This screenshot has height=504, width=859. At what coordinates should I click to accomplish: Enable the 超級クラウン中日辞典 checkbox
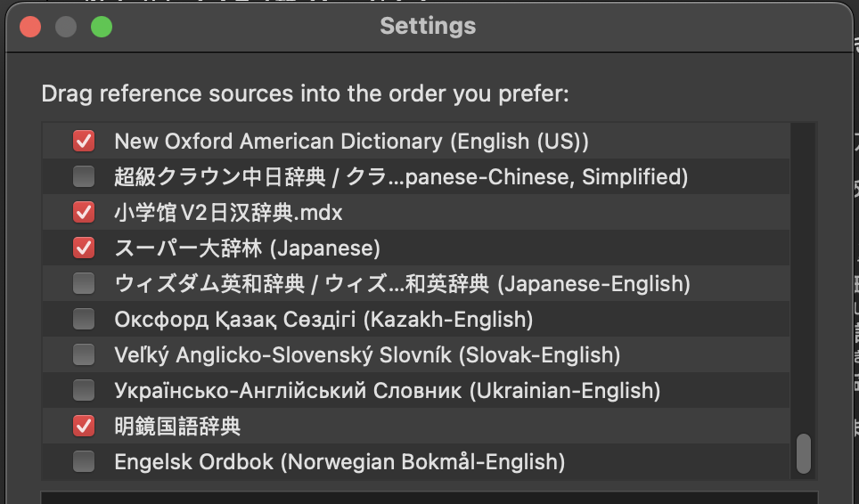[84, 176]
